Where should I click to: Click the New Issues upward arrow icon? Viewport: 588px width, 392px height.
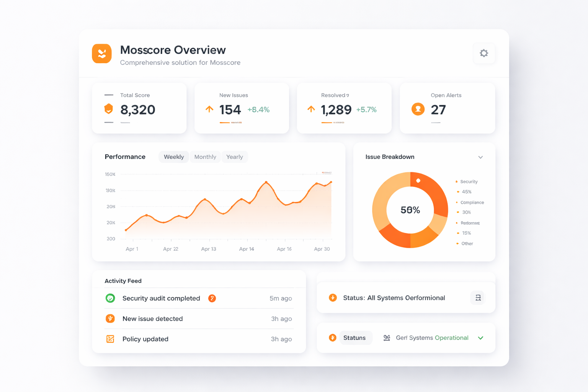click(x=209, y=109)
